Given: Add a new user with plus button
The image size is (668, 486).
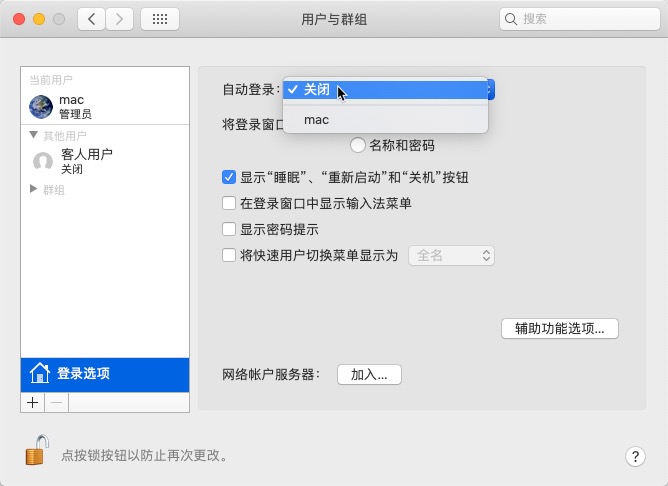Looking at the screenshot, I should (x=32, y=403).
